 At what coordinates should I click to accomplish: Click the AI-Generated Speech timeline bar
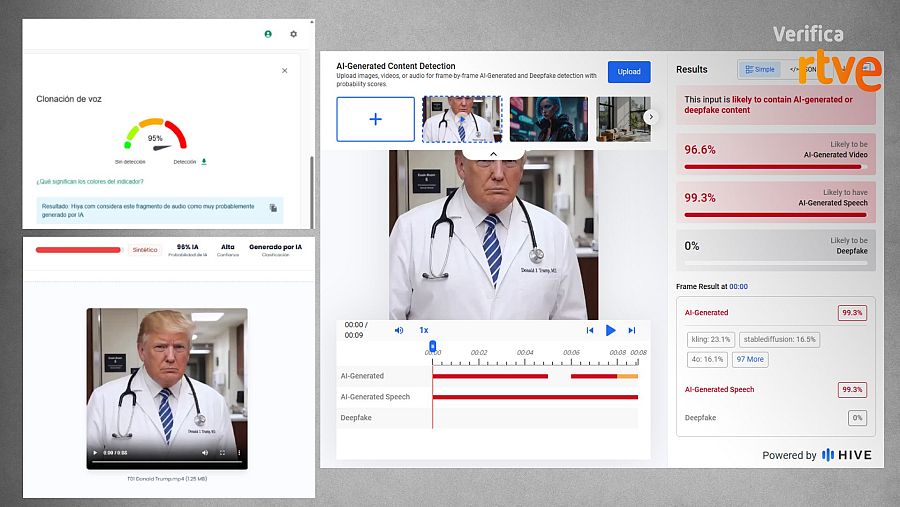pos(535,397)
